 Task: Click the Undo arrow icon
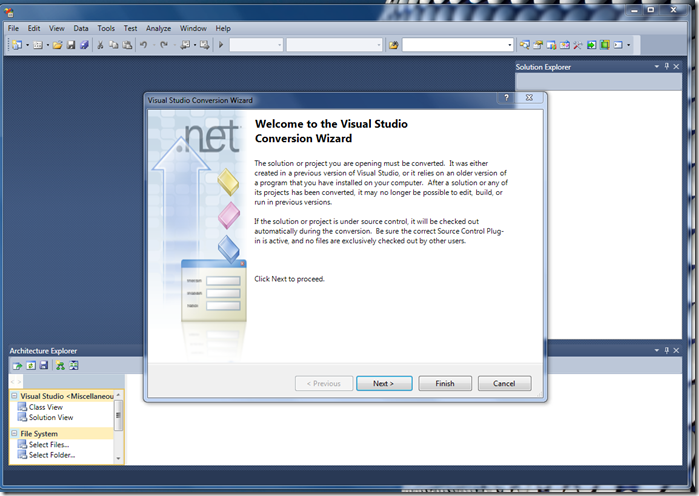(144, 45)
